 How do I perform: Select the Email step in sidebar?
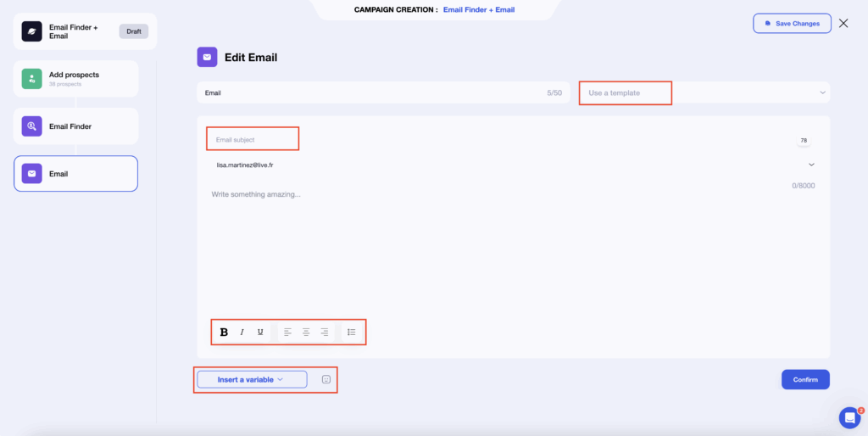(x=76, y=174)
